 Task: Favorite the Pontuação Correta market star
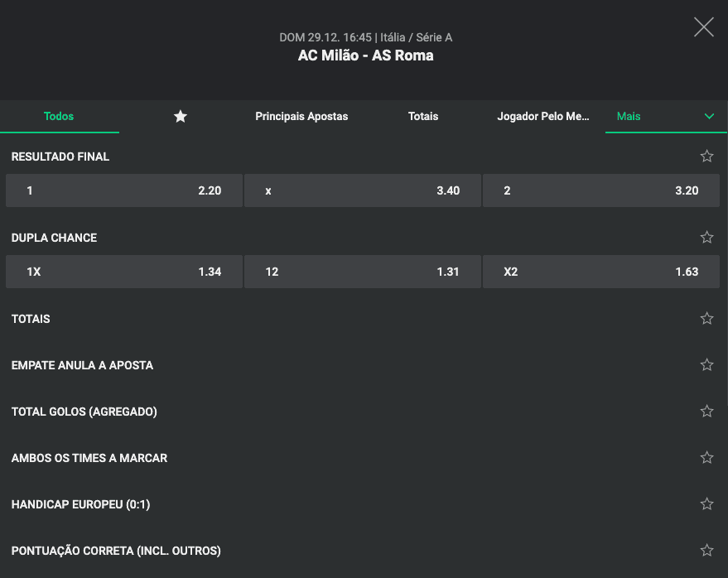click(706, 551)
